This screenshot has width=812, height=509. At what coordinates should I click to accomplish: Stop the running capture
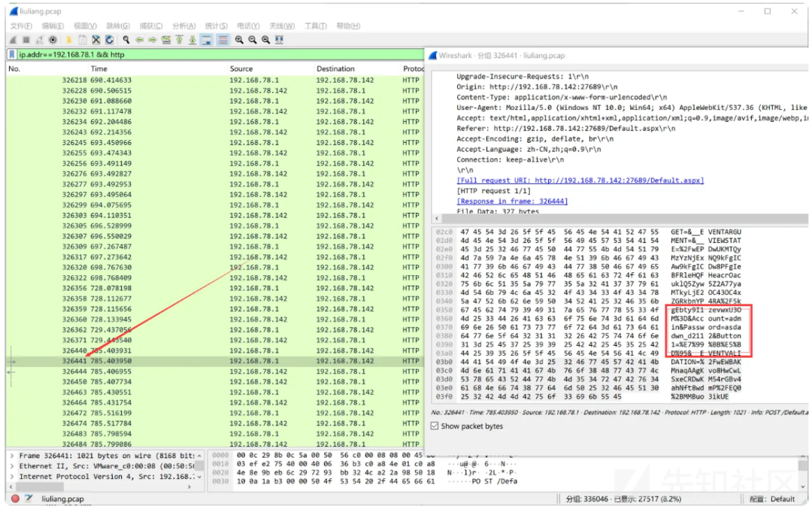coord(26,40)
